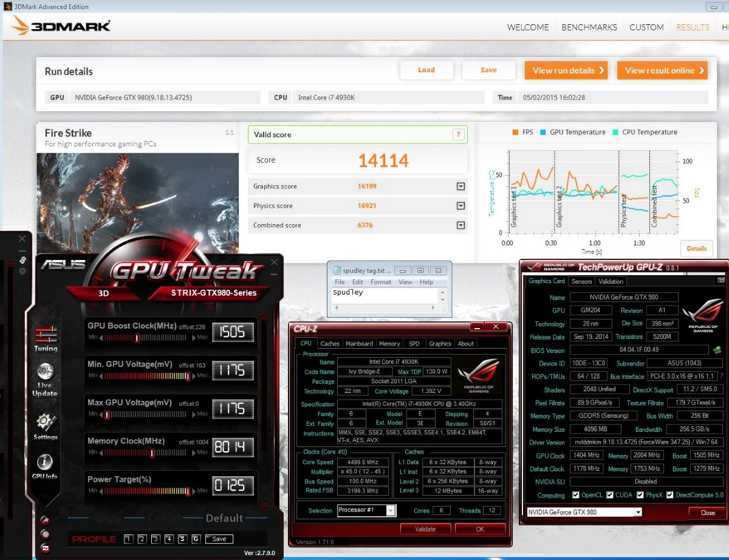Switch to the Mainboard tab in CPU-Z

coord(359,343)
